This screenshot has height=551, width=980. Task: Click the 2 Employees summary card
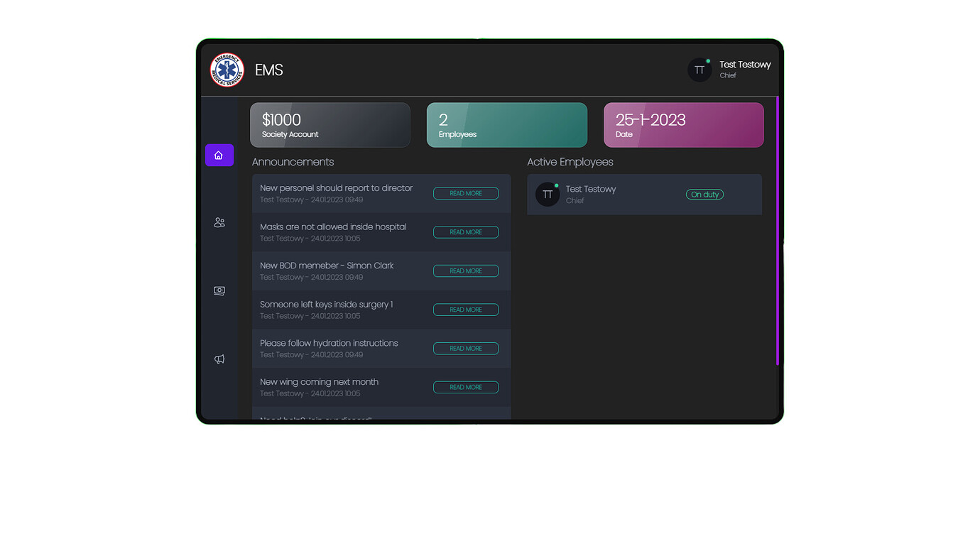point(506,125)
